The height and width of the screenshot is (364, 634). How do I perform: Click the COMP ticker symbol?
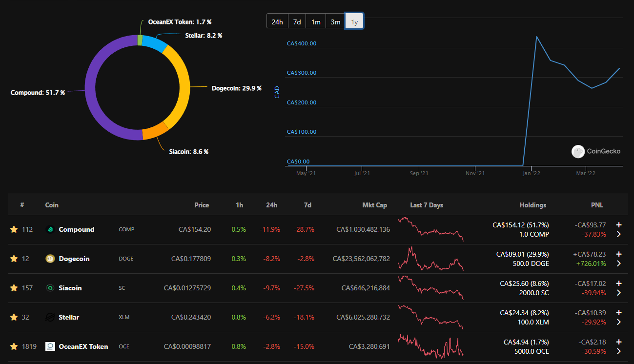tap(126, 229)
